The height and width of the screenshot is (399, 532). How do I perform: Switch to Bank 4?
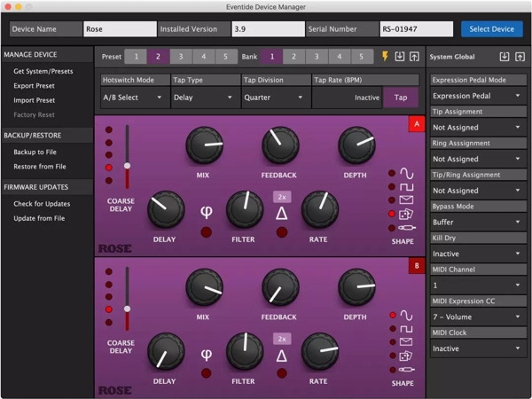pos(338,57)
